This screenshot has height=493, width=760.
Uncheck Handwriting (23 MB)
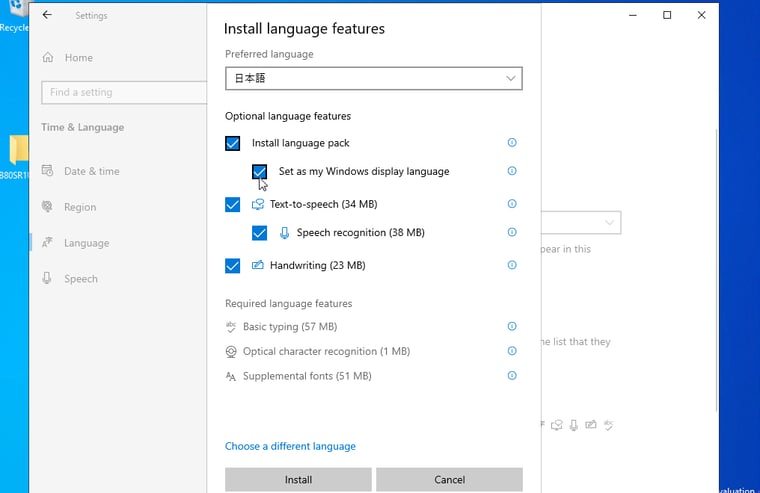click(233, 266)
